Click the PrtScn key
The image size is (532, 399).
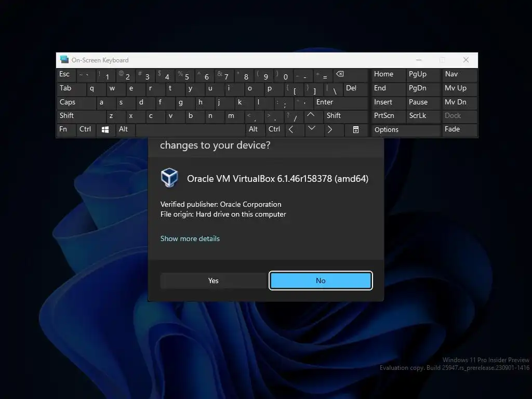tap(389, 116)
